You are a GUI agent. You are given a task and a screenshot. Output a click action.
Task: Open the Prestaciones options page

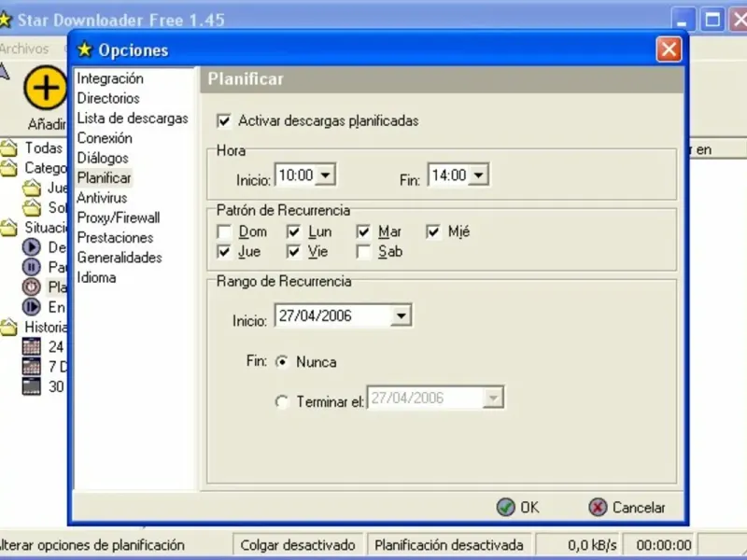tap(115, 238)
